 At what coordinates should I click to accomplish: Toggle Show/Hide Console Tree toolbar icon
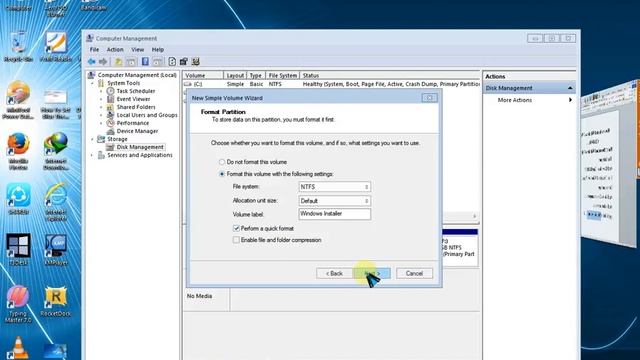point(131,62)
